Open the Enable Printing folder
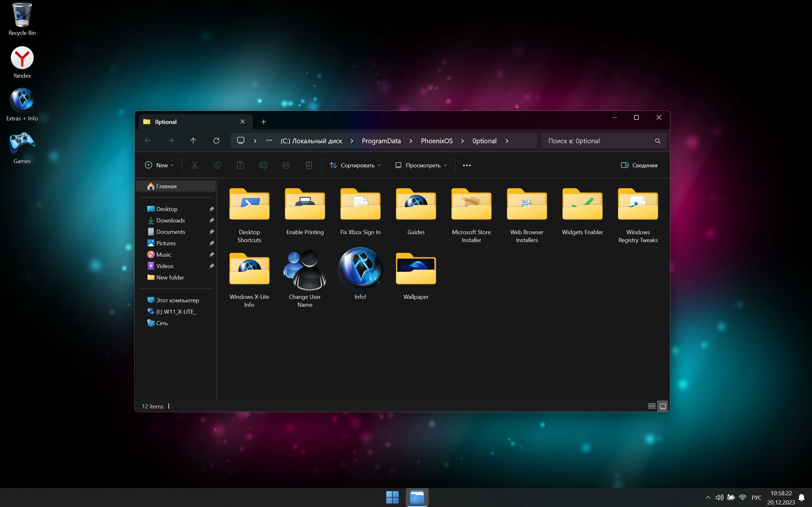The image size is (812, 507). 305,205
